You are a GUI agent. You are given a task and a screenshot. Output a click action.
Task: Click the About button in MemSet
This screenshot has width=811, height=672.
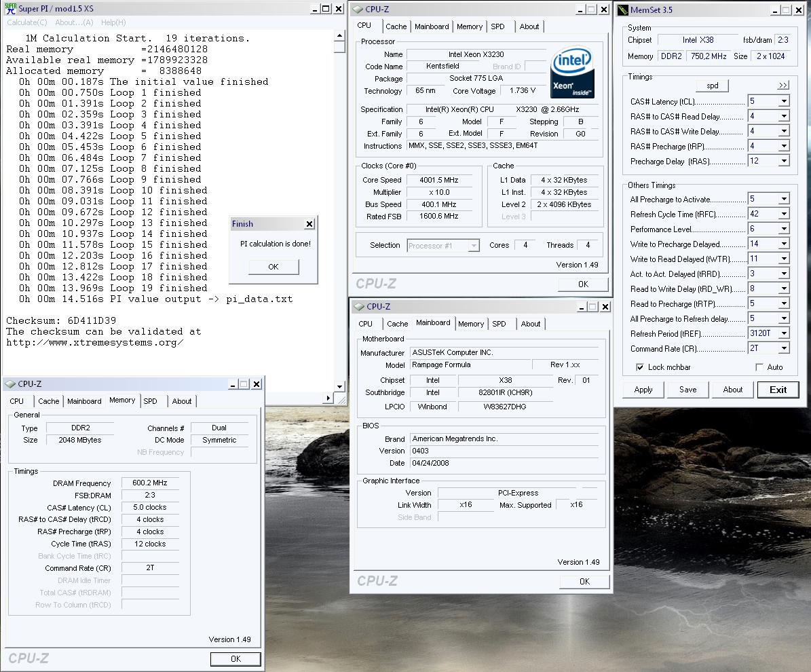(x=732, y=390)
